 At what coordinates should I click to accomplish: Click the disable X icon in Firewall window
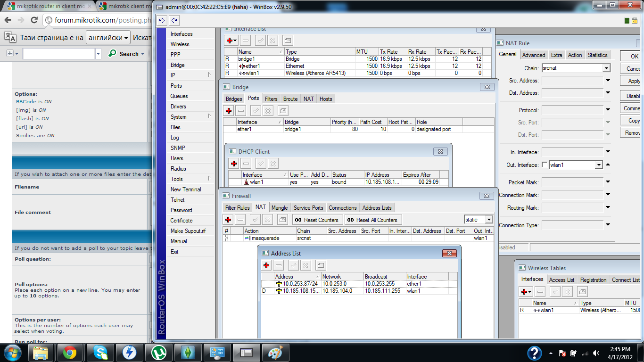(267, 220)
